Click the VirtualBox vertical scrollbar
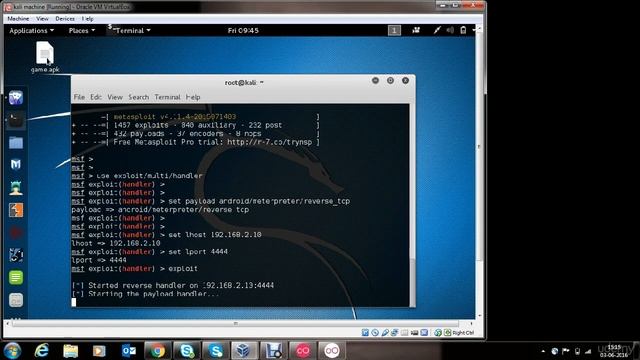The width and height of the screenshot is (640, 360). click(x=479, y=147)
